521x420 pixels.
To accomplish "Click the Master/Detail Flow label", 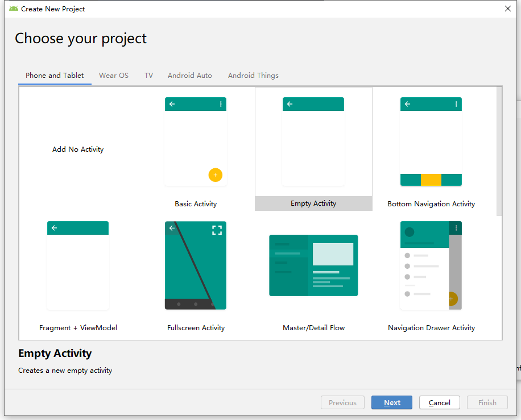I will 313,328.
